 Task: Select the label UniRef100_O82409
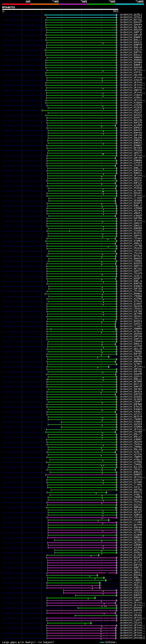(x=131, y=442)
